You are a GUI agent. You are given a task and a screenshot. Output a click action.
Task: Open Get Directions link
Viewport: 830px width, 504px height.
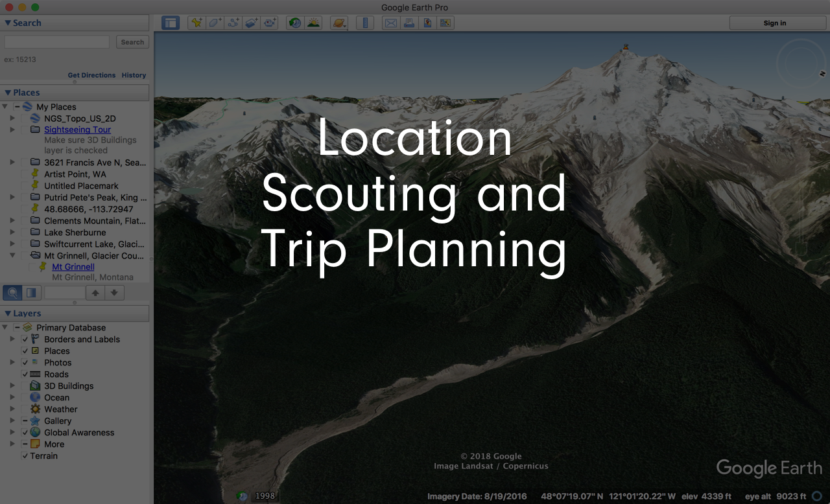coord(91,75)
